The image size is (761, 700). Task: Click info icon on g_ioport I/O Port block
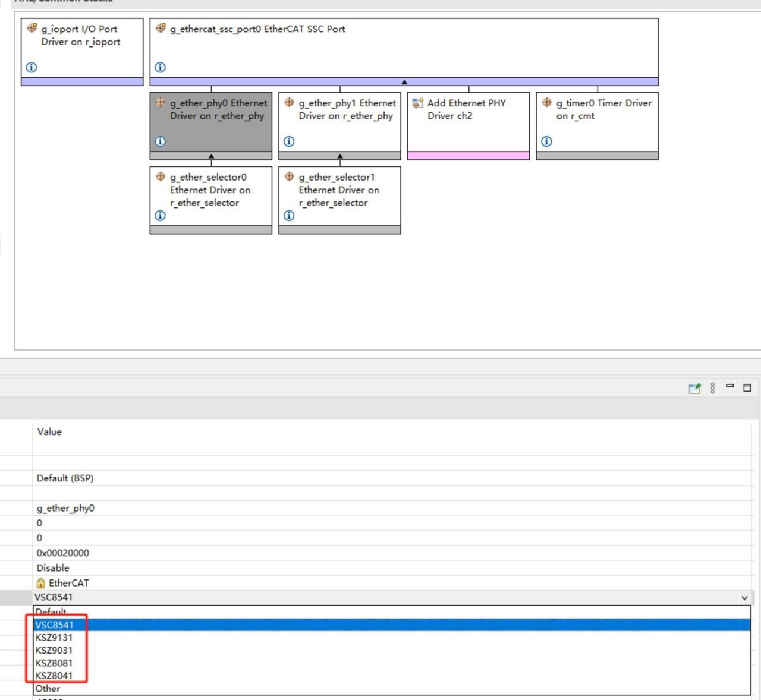click(x=32, y=67)
